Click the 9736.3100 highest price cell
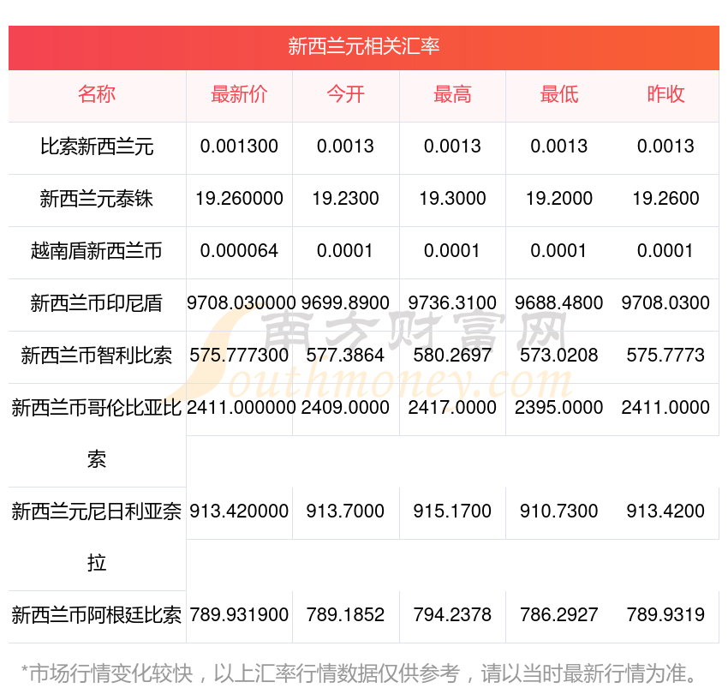This screenshot has width=728, height=700. point(452,302)
